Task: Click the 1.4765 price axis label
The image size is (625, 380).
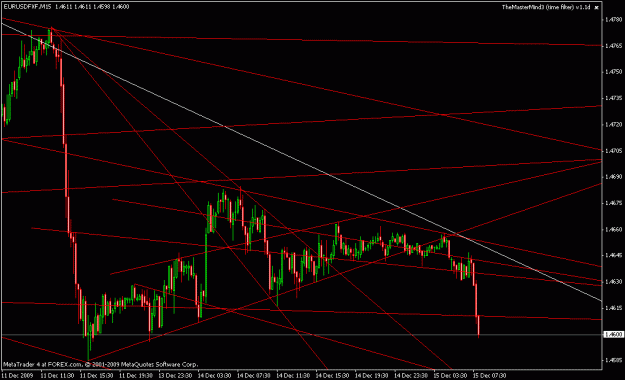Action: click(x=613, y=46)
